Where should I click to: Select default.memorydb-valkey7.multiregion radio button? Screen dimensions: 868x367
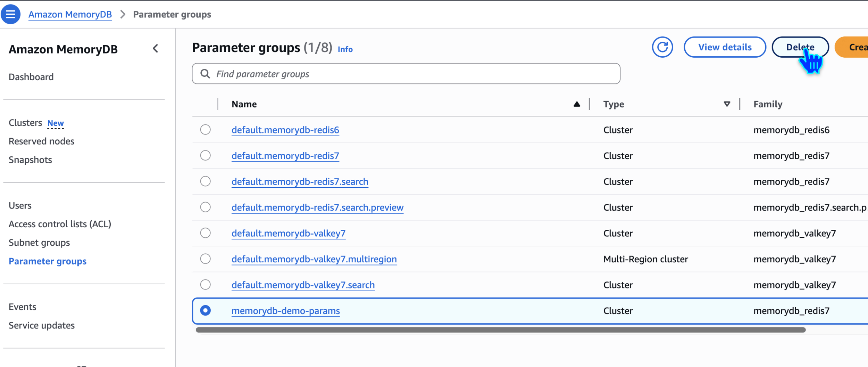[206, 259]
